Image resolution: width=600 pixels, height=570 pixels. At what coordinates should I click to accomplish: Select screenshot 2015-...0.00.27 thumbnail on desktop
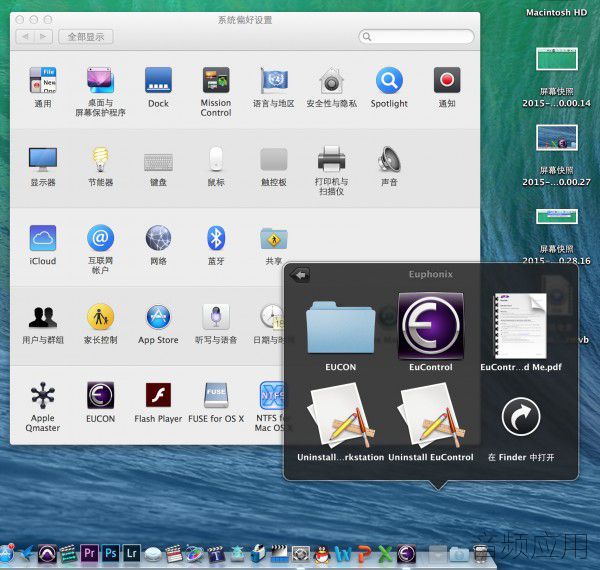pyautogui.click(x=557, y=138)
